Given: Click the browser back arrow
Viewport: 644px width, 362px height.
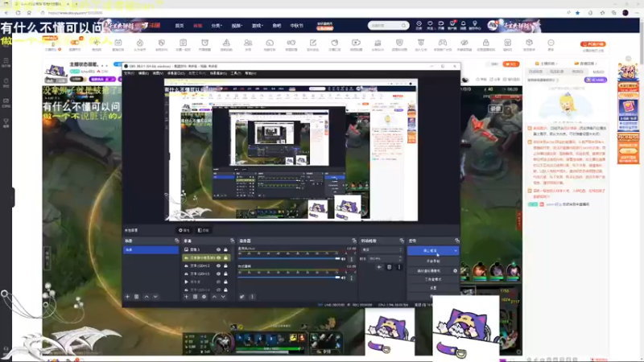Looking at the screenshot, I should click(x=6, y=13).
